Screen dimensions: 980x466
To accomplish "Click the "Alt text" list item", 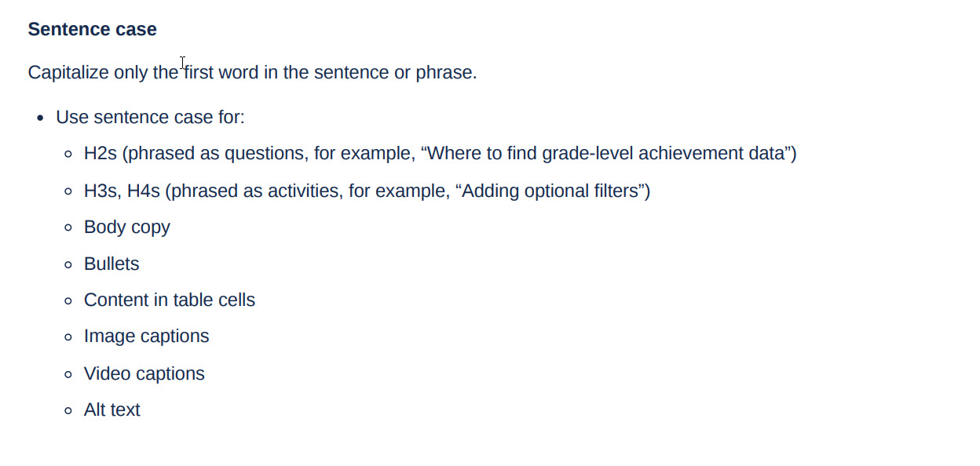I will [x=112, y=410].
